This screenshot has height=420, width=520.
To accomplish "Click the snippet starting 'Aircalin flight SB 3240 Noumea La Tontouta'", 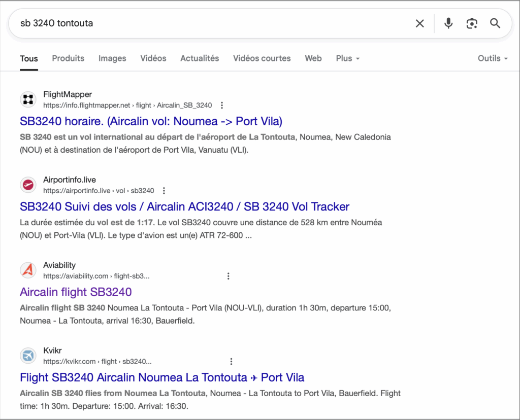I will tap(205, 314).
